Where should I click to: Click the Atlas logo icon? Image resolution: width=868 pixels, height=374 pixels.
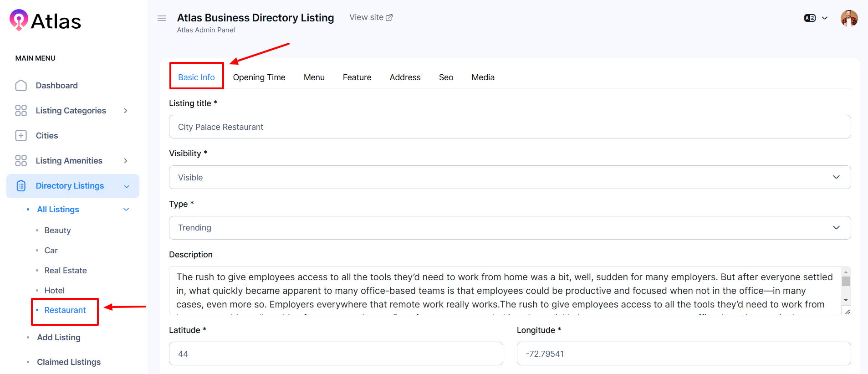[19, 20]
